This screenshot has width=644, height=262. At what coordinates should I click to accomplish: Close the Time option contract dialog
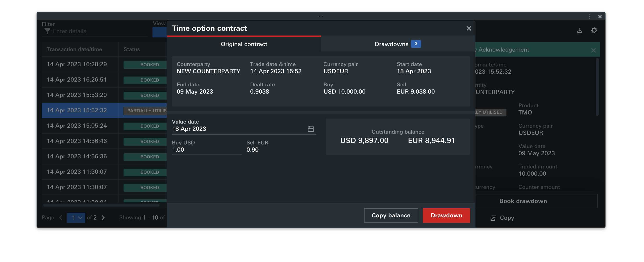(468, 29)
